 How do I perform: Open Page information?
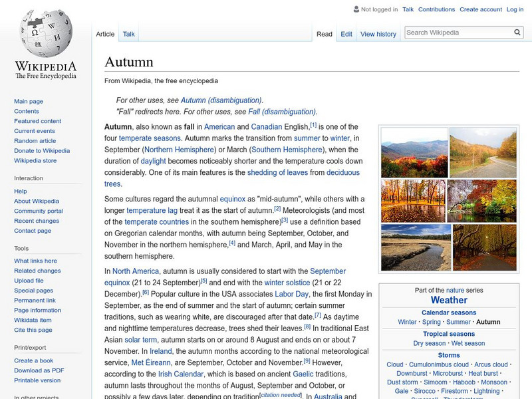(x=38, y=310)
